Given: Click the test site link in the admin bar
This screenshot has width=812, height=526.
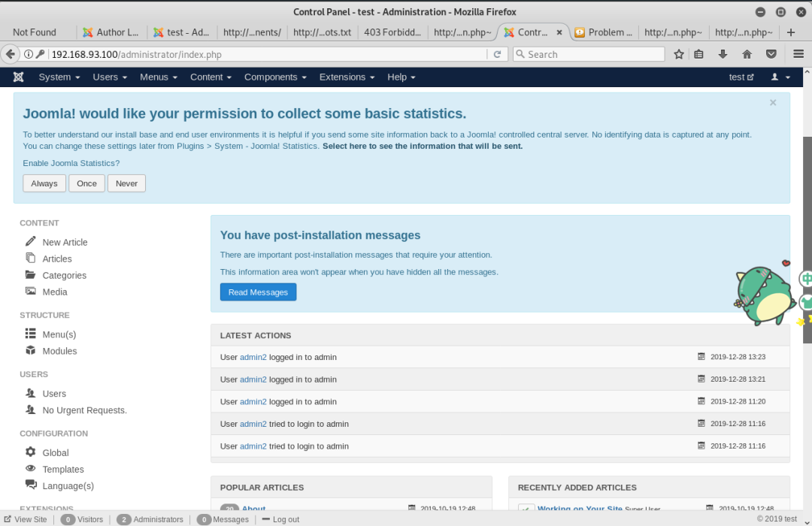Looking at the screenshot, I should tap(741, 77).
